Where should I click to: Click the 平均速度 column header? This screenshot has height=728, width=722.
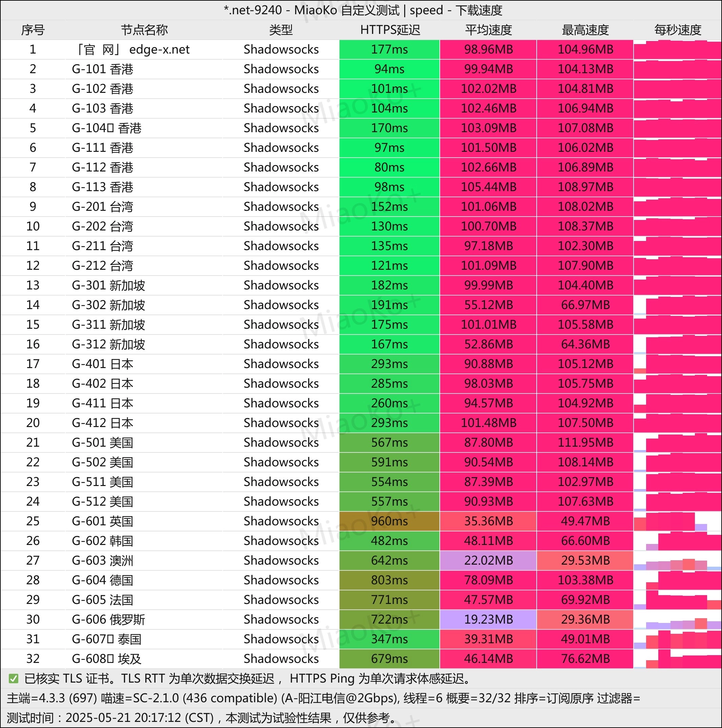click(489, 30)
